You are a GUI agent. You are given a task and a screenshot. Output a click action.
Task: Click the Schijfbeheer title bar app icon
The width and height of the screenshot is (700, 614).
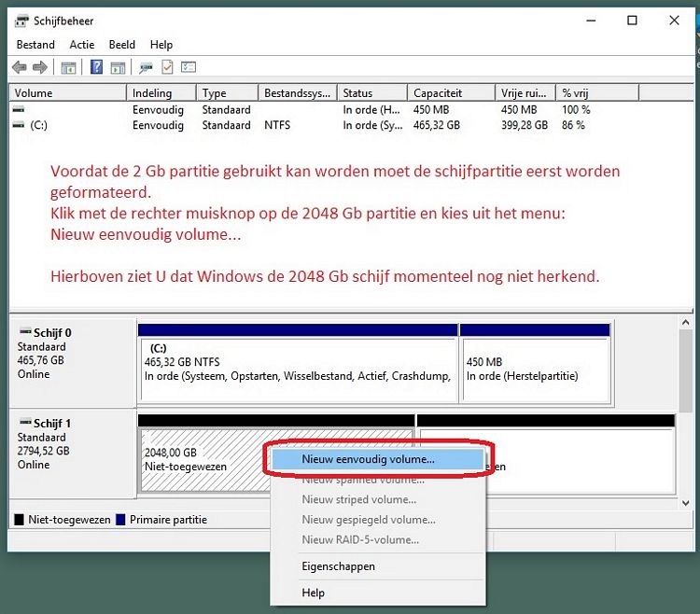[21, 21]
